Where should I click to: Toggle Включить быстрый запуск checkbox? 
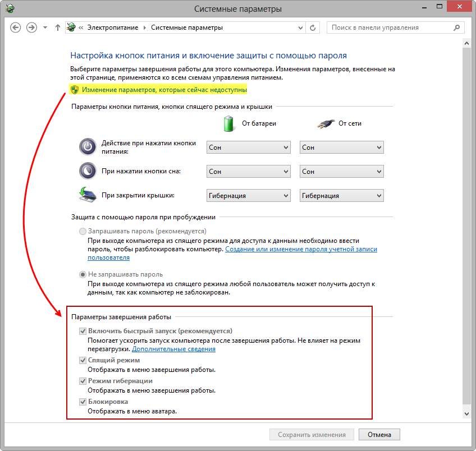click(x=83, y=331)
